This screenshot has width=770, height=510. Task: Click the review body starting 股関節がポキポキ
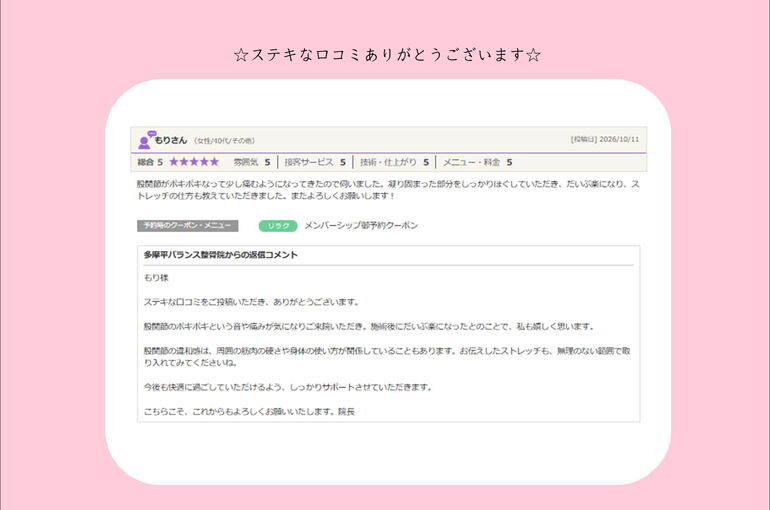point(388,190)
